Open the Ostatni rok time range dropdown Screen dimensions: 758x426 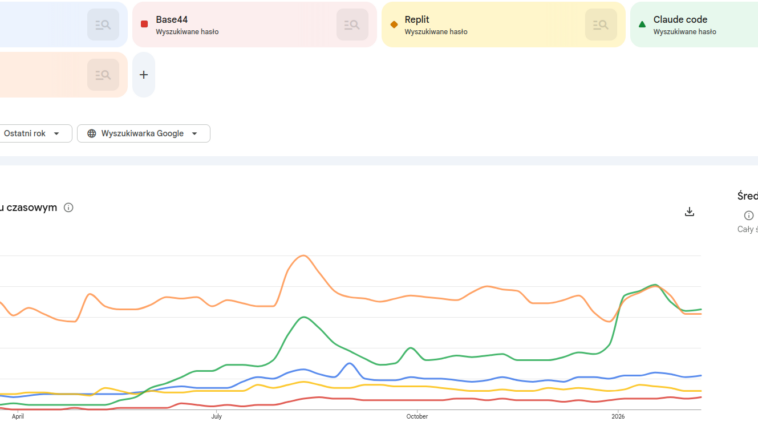tap(37, 133)
